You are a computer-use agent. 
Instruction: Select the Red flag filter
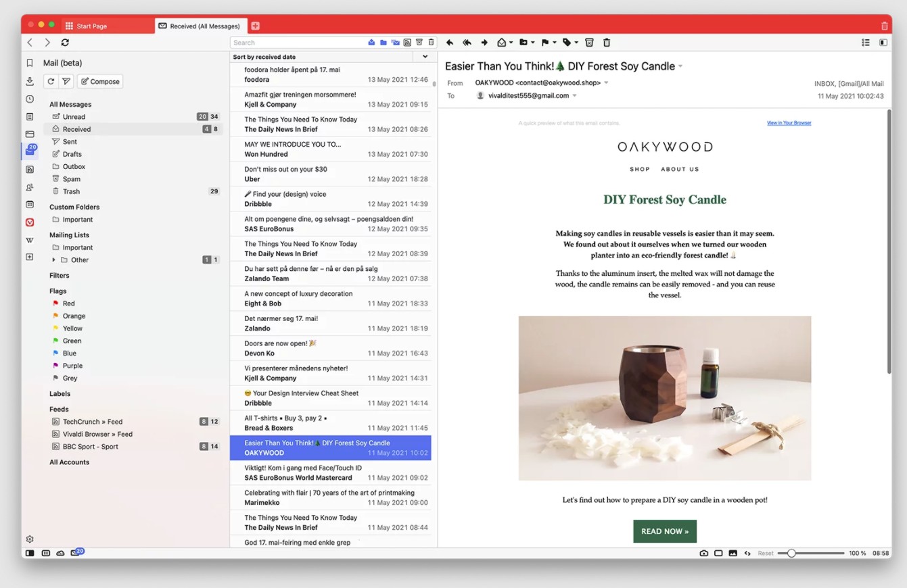click(x=133, y=303)
